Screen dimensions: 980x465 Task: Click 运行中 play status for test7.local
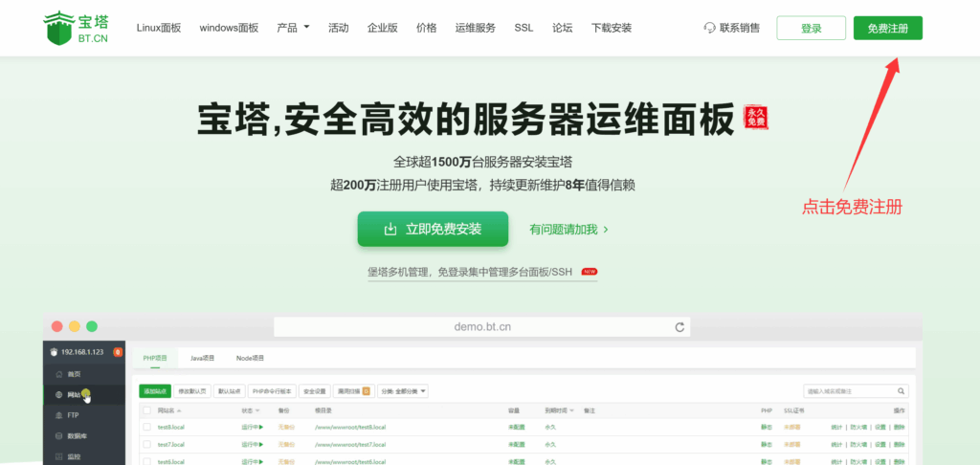(253, 444)
